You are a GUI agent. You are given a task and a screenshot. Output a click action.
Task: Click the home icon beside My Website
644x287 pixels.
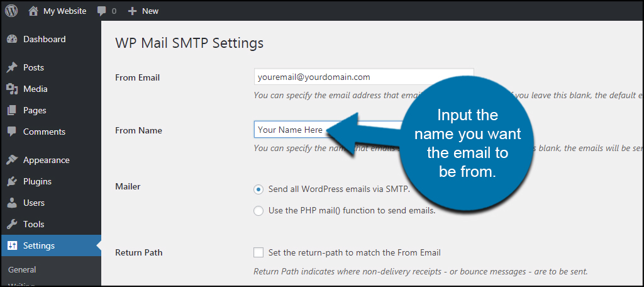(x=34, y=11)
